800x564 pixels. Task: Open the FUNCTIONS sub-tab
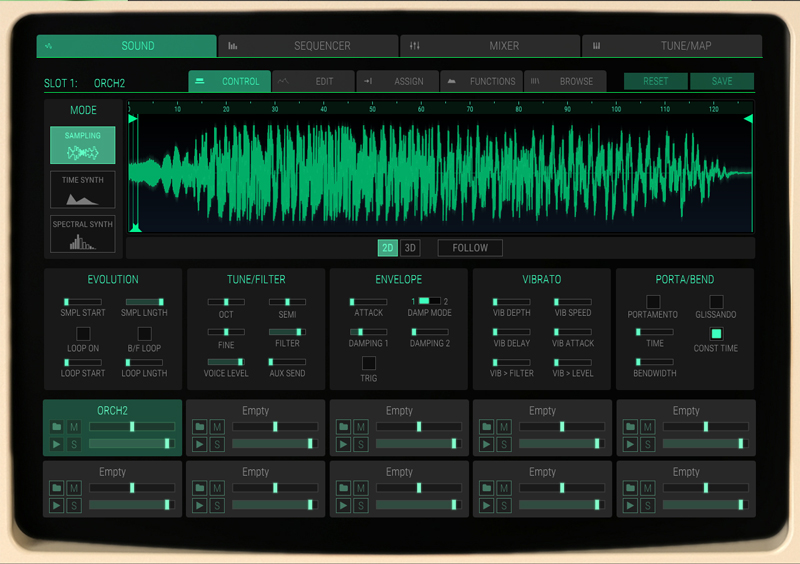pyautogui.click(x=481, y=81)
